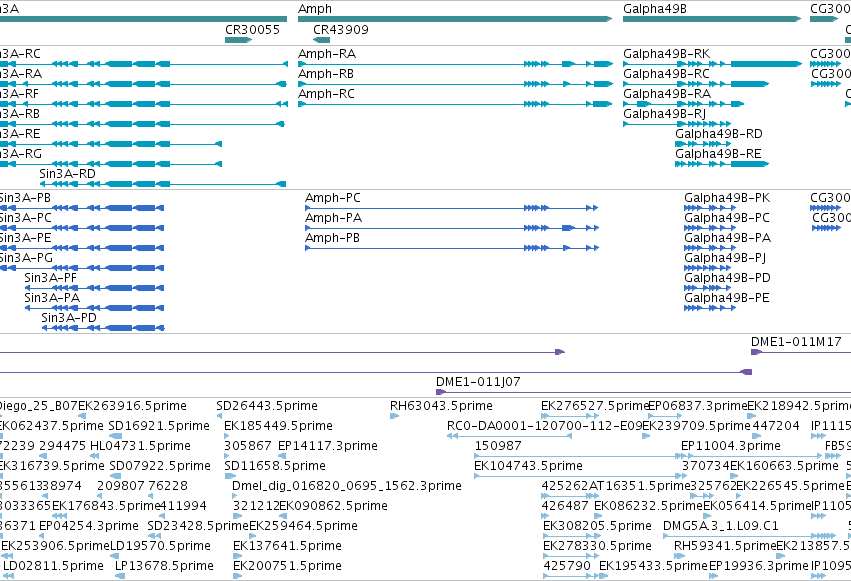
Task: Click the Galpha49B-PE protein feature
Action: pos(710,308)
